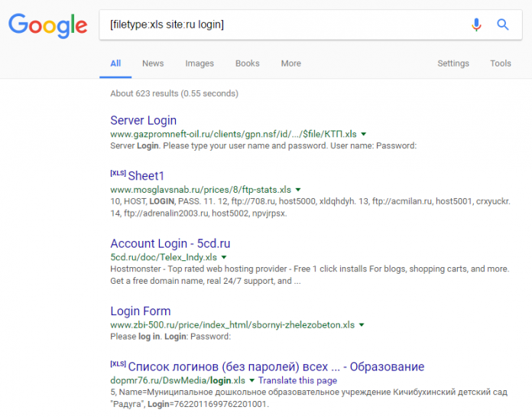Image resolution: width=532 pixels, height=417 pixels.
Task: Click the About 623 results text
Action: click(x=174, y=93)
